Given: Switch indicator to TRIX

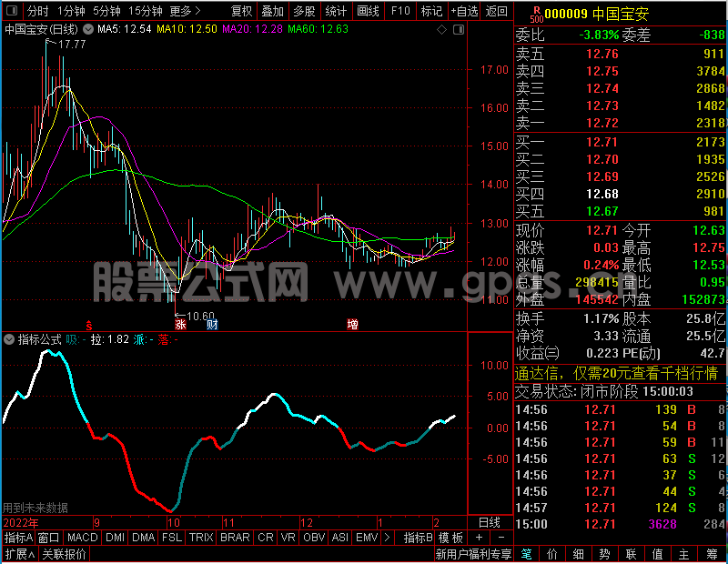Looking at the screenshot, I should [x=201, y=538].
